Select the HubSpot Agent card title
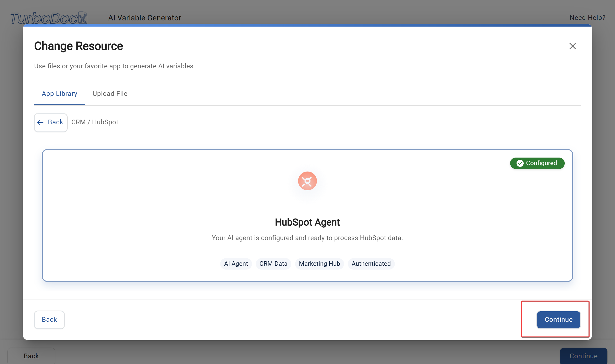Viewport: 615px width, 364px height. click(307, 222)
